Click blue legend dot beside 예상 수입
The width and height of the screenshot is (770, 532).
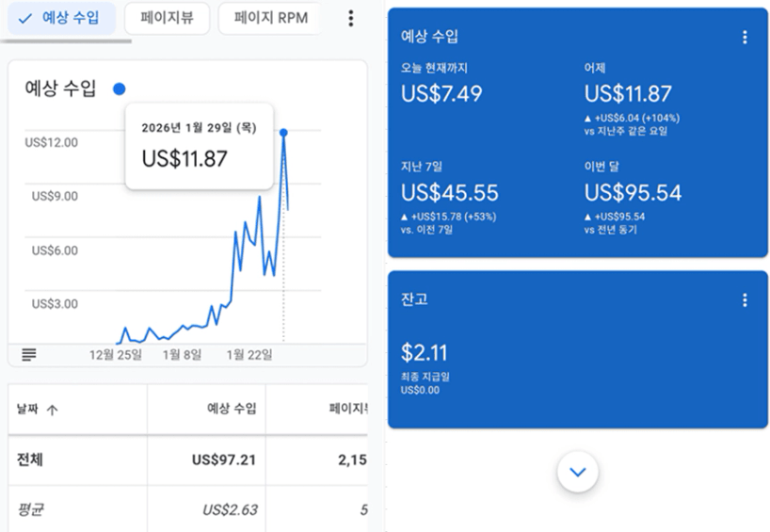[x=119, y=89]
